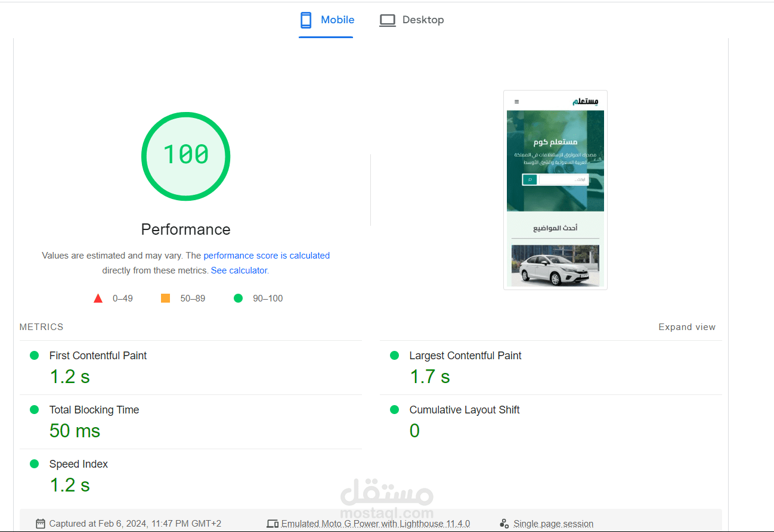Select the First Contentful Paint label
The height and width of the screenshot is (532, 774).
tap(98, 356)
